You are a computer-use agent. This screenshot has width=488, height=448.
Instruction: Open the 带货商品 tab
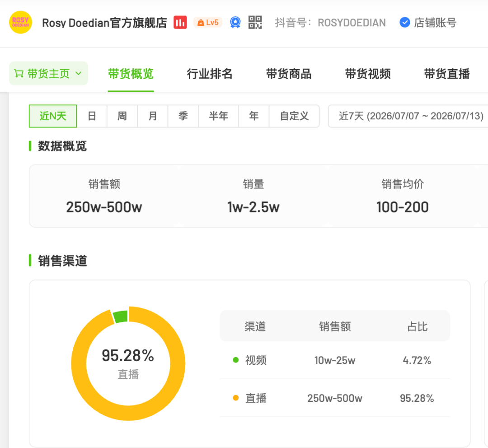[x=289, y=74]
